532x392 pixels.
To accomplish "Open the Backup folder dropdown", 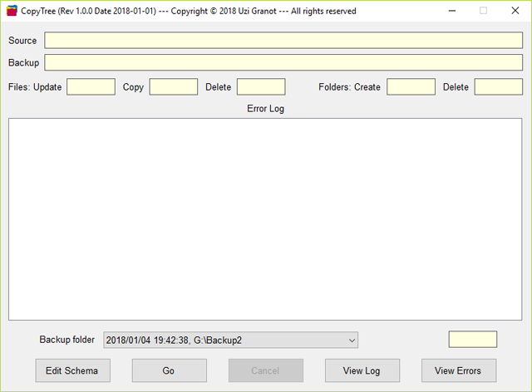I will click(x=231, y=341).
